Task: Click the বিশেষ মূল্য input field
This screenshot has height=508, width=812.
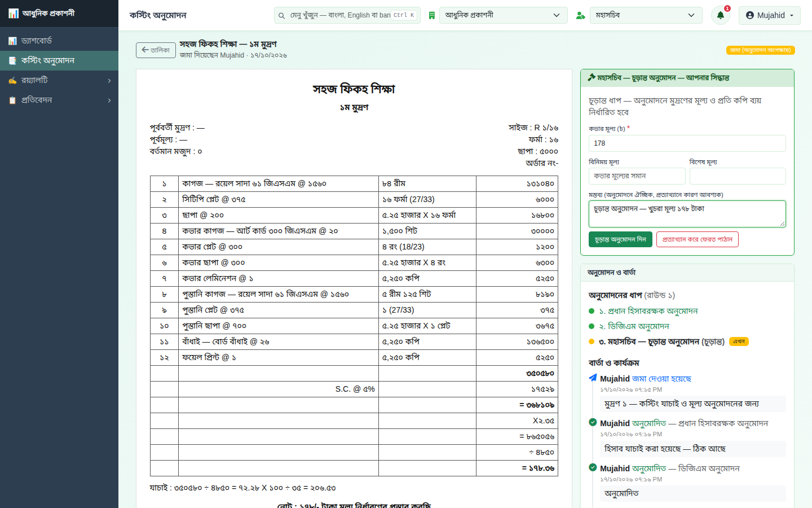Action: pyautogui.click(x=738, y=176)
